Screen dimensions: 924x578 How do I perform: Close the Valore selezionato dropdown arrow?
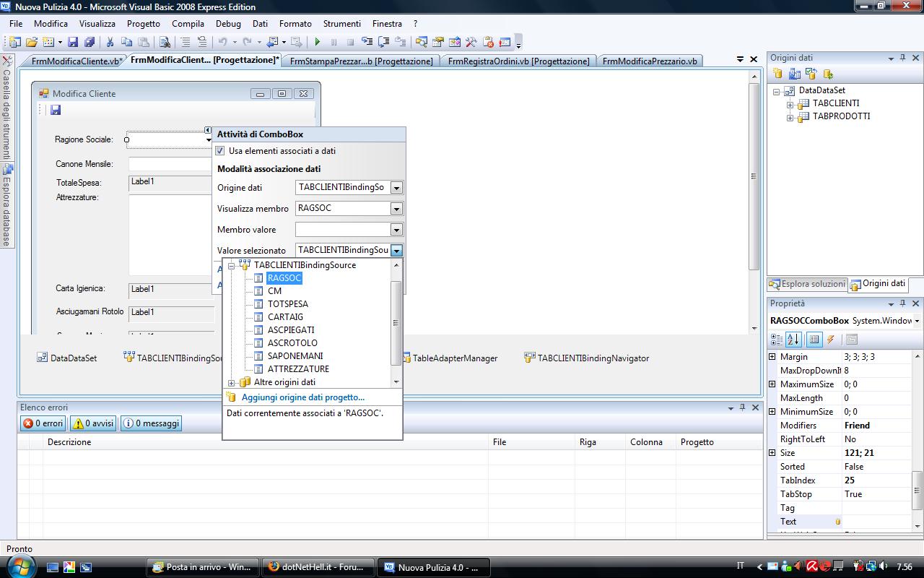pos(396,251)
